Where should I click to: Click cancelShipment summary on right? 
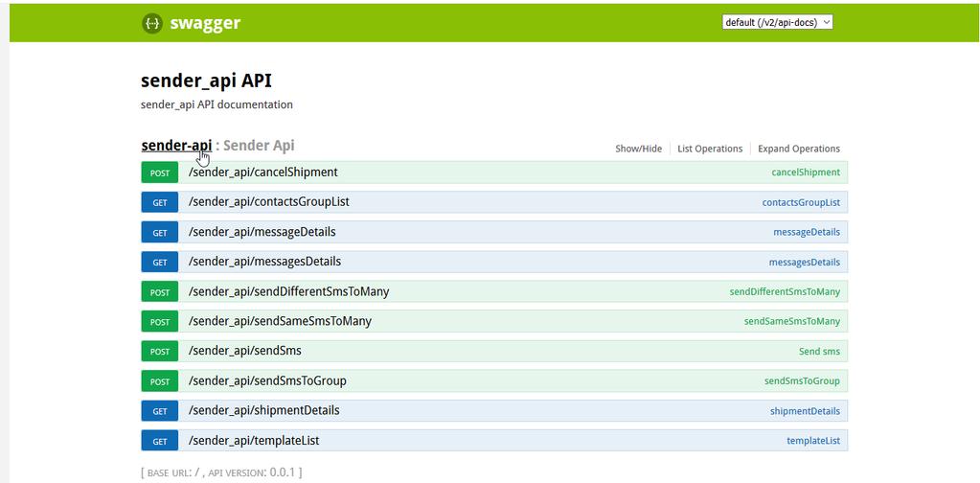(806, 172)
